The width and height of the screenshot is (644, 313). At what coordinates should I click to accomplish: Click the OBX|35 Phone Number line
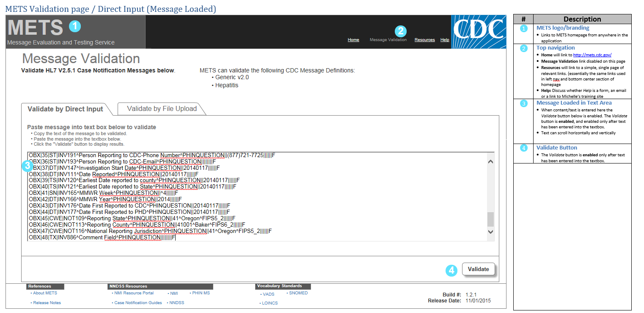[151, 155]
